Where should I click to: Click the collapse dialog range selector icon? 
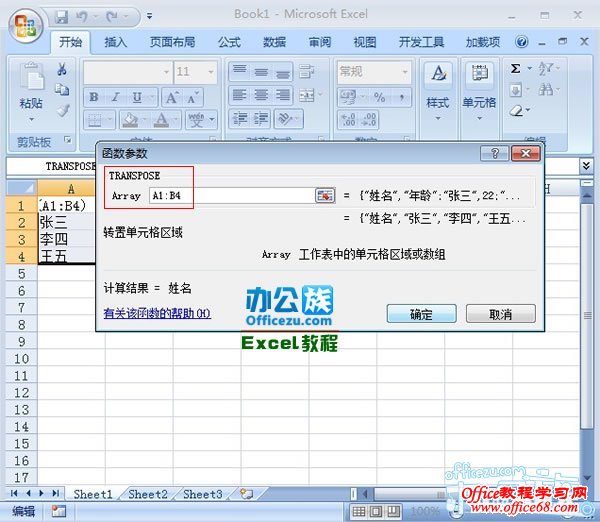click(x=324, y=196)
